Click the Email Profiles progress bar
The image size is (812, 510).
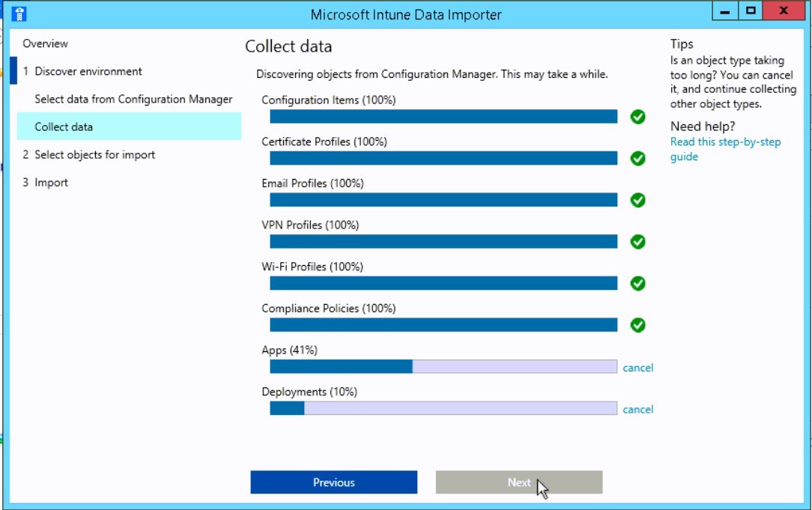(443, 200)
